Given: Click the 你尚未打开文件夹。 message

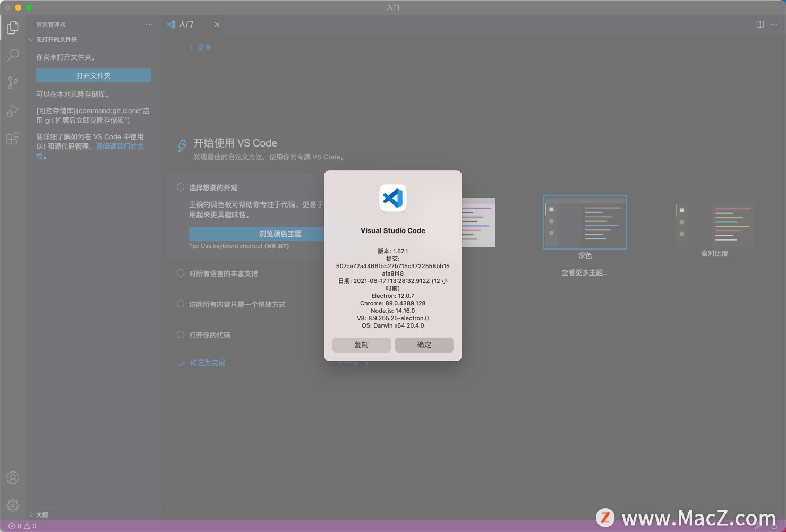Looking at the screenshot, I should point(66,57).
